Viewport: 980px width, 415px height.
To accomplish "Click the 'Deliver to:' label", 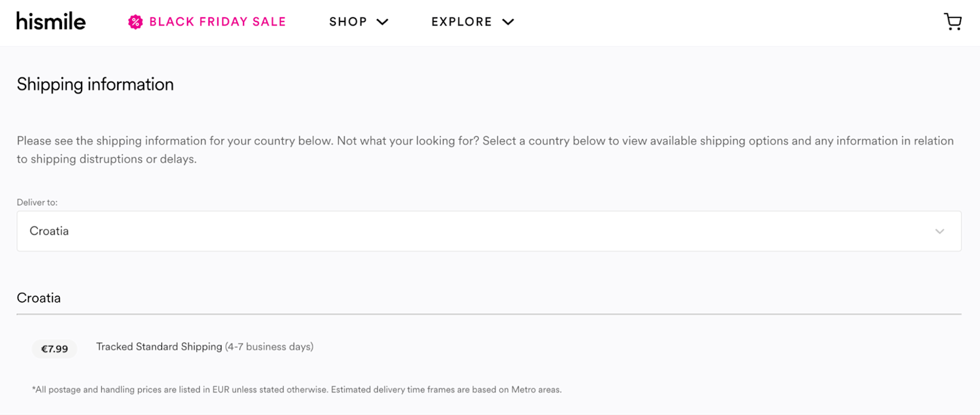I will (37, 202).
